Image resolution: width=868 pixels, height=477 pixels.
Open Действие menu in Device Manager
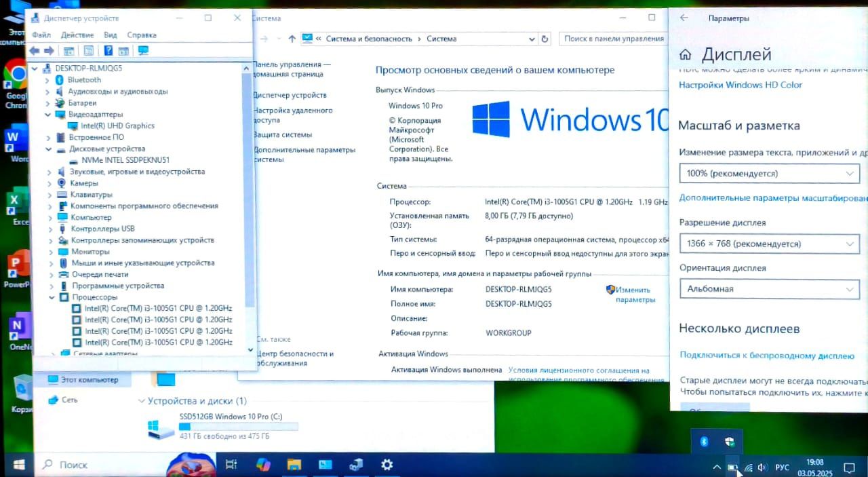77,35
